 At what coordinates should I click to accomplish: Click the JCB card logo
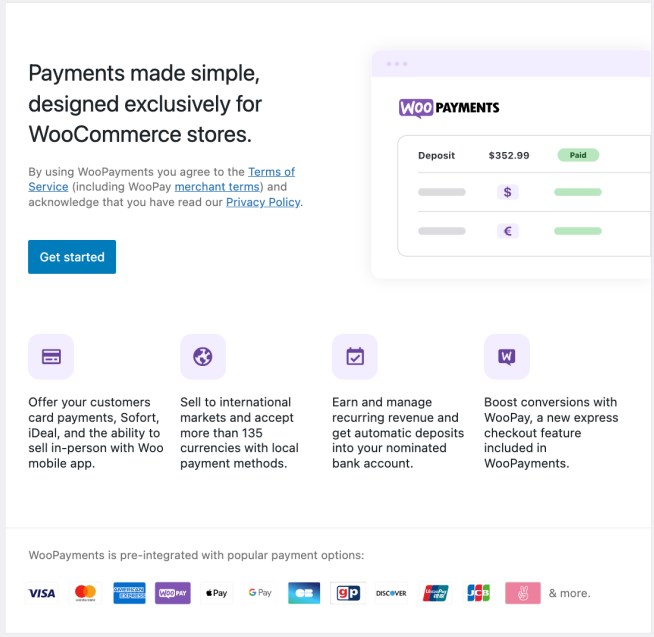pyautogui.click(x=478, y=593)
